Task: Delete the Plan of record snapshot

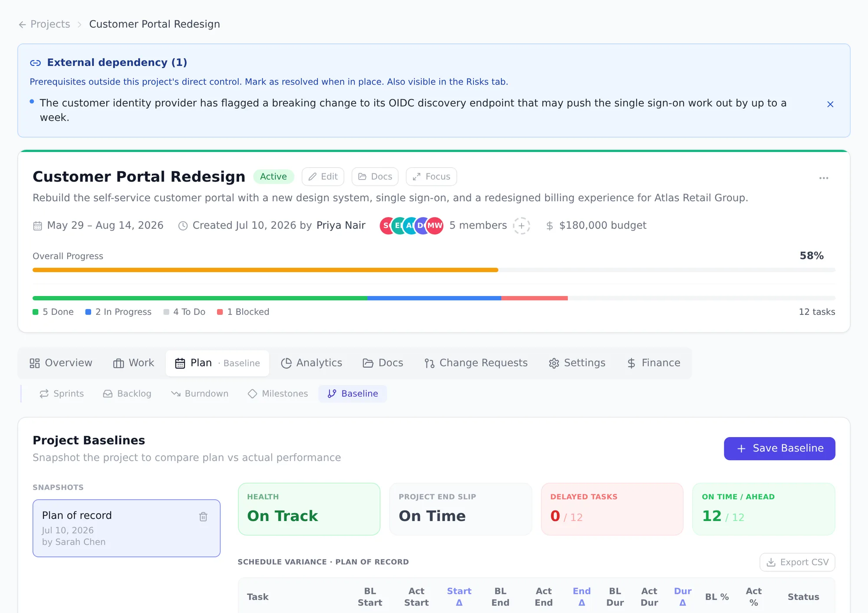Action: (203, 517)
